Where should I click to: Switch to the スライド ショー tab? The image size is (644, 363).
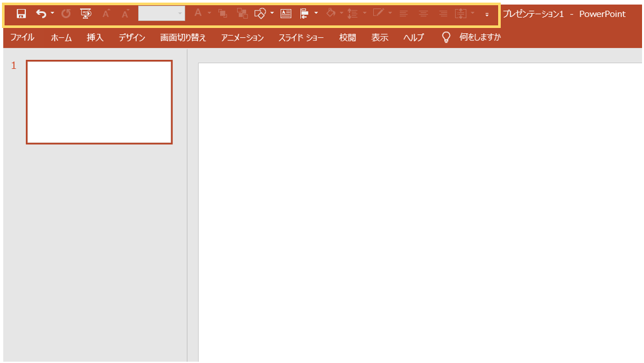(301, 38)
